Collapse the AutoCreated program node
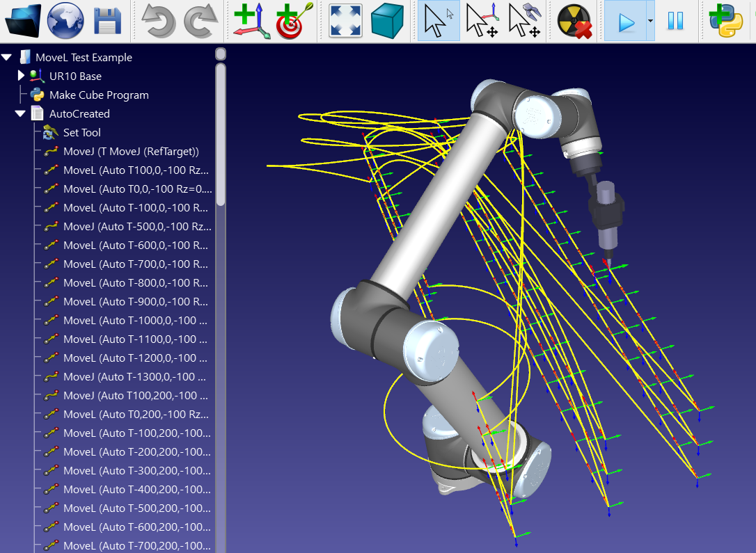Image resolution: width=756 pixels, height=553 pixels. (20, 114)
